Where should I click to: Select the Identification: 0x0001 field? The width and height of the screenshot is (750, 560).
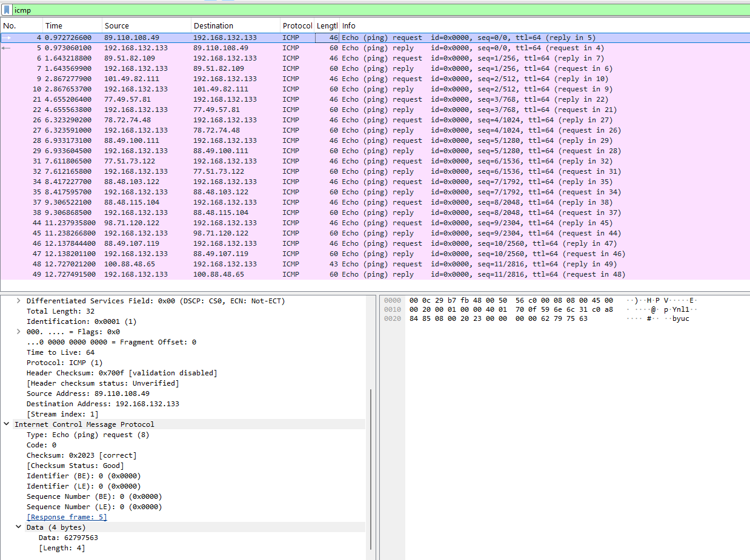tap(81, 321)
